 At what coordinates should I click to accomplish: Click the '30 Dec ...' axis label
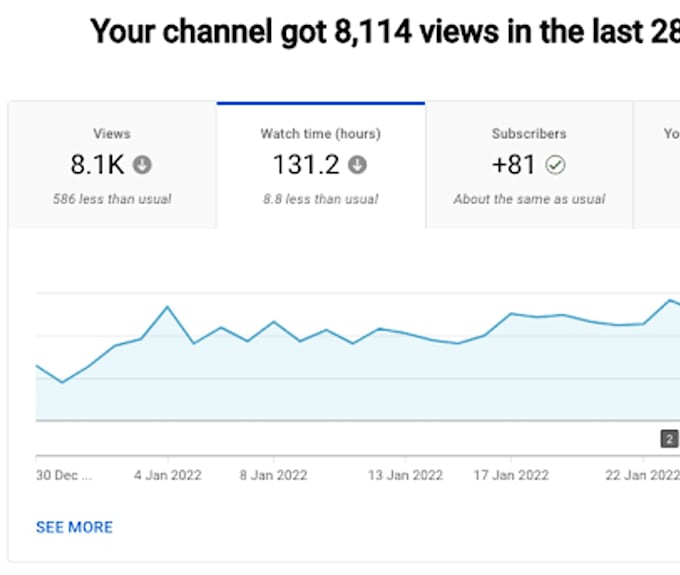[64, 475]
